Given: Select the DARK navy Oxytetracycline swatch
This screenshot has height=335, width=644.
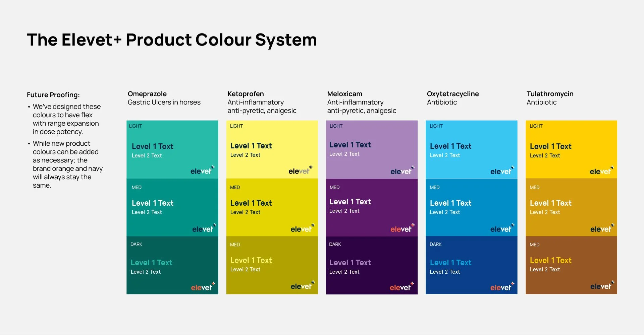Looking at the screenshot, I should pyautogui.click(x=472, y=265).
